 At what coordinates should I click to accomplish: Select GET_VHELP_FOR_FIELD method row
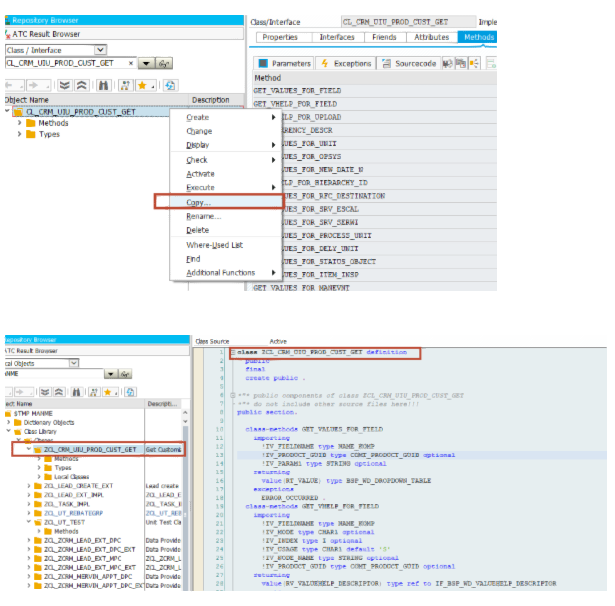click(375, 104)
